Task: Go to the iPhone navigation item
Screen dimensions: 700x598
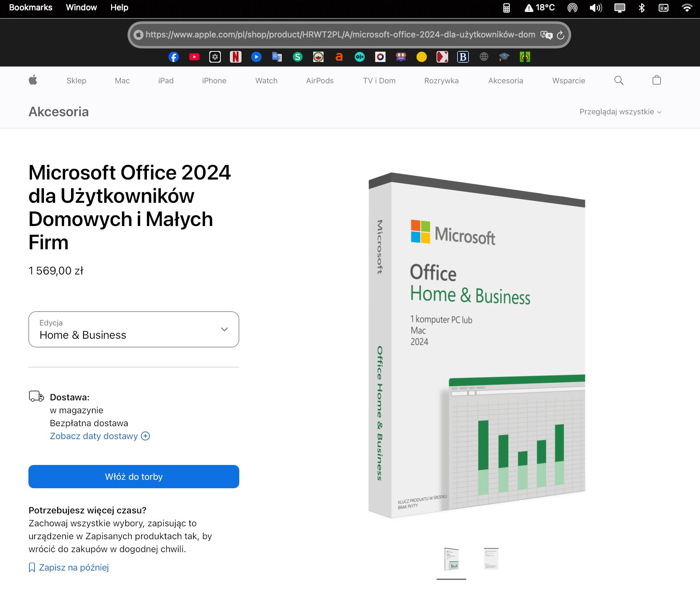Action: 214,81
